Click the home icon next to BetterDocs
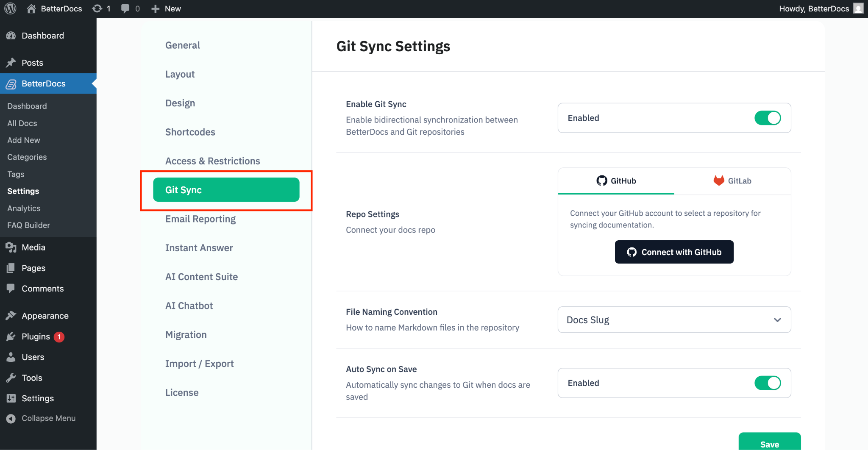 31,8
